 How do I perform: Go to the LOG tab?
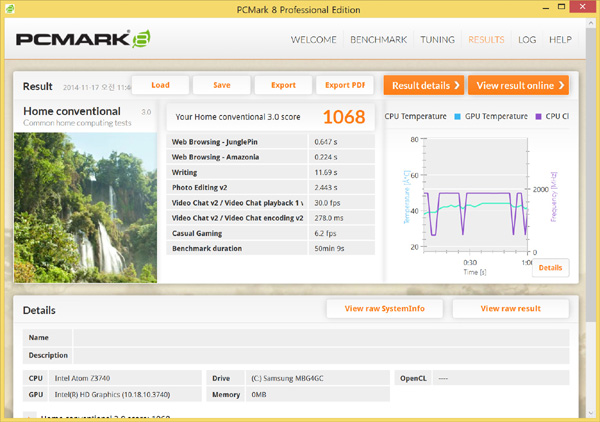pyautogui.click(x=527, y=40)
